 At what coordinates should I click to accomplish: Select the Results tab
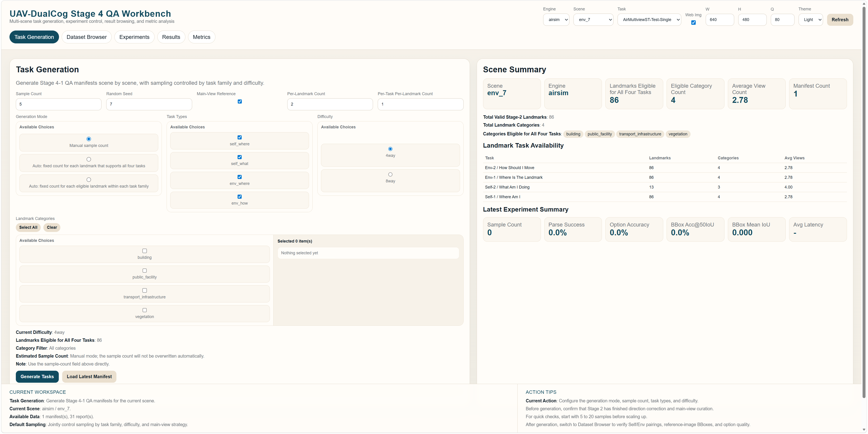171,37
